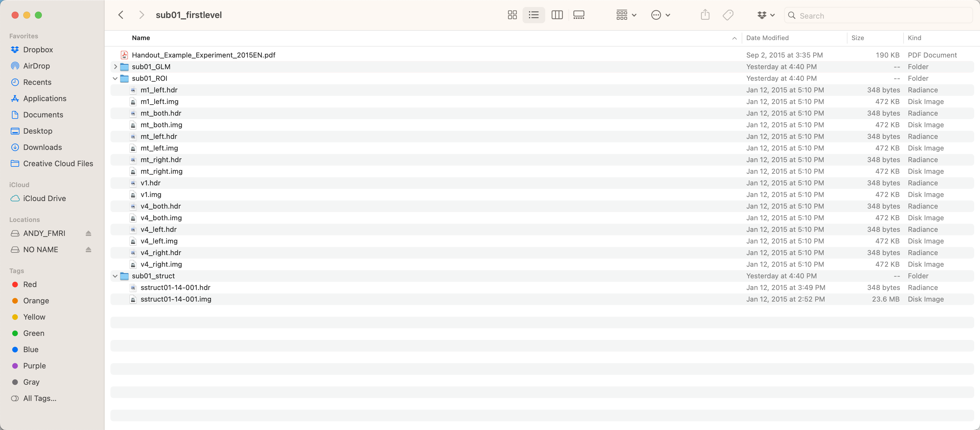This screenshot has height=430, width=980.
Task: Sort by the Name column header
Action: (141, 38)
